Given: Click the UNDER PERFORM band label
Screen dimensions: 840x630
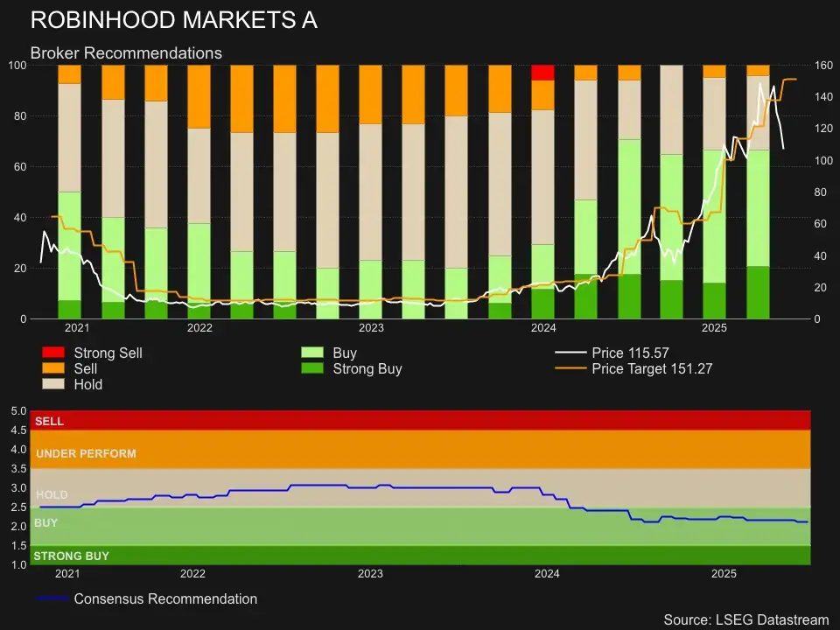Looking at the screenshot, I should (87, 453).
